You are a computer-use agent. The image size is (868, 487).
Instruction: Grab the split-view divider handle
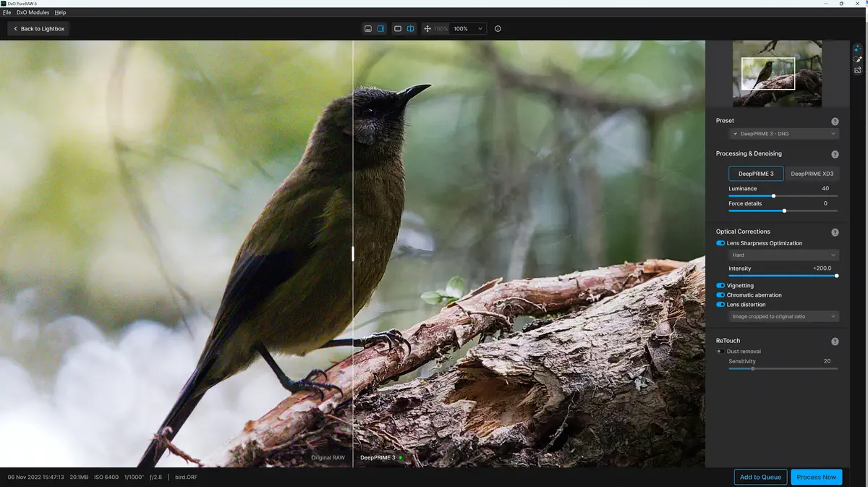(x=353, y=253)
